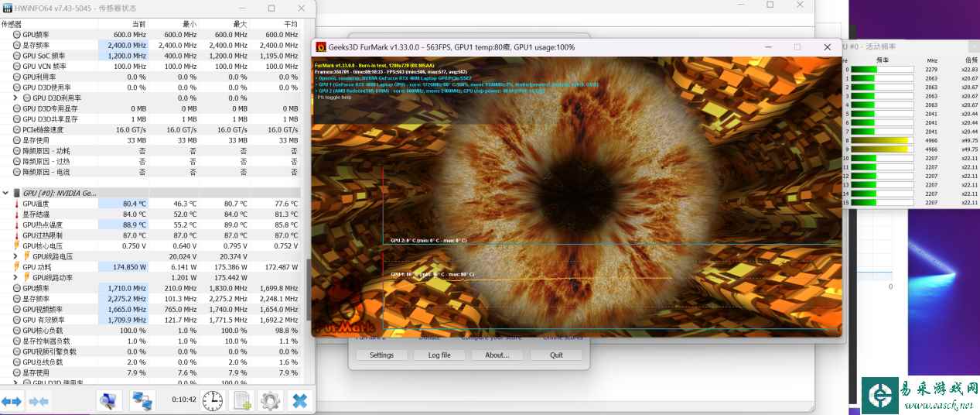This screenshot has width=980, height=415.
Task: Click GPU chip icon beside NVIDIA group
Action: (x=16, y=193)
